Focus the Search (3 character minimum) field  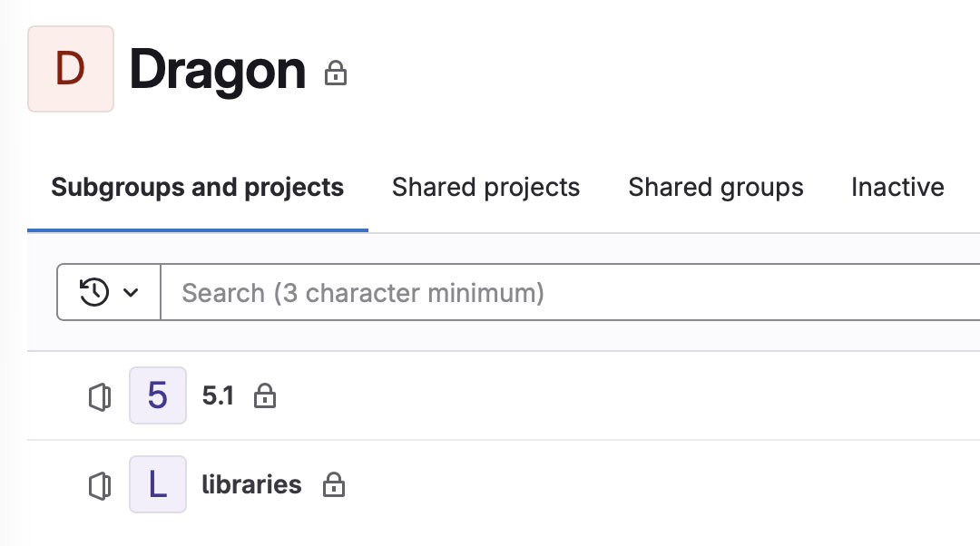[x=570, y=292]
